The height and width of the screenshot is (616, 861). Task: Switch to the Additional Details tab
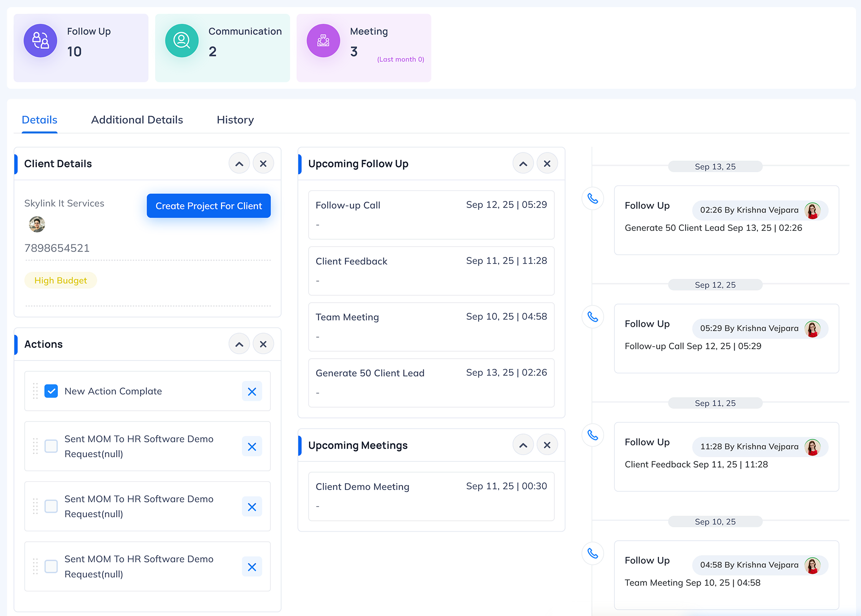pos(137,120)
